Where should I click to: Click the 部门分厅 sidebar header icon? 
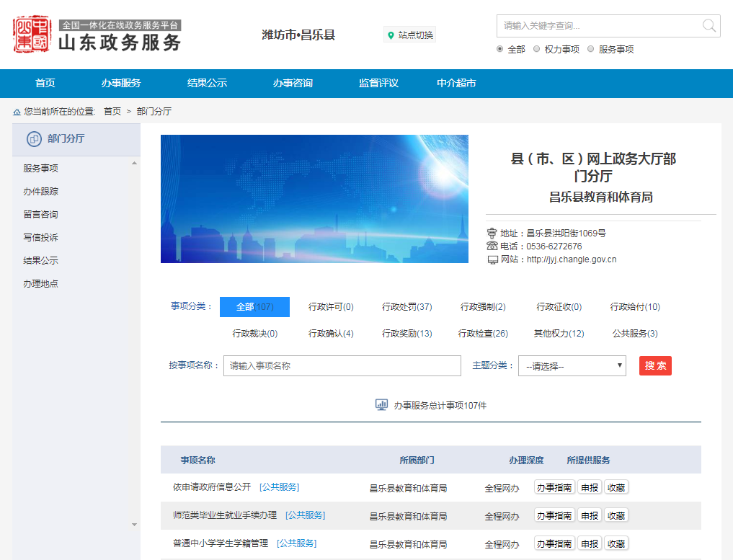pyautogui.click(x=33, y=139)
